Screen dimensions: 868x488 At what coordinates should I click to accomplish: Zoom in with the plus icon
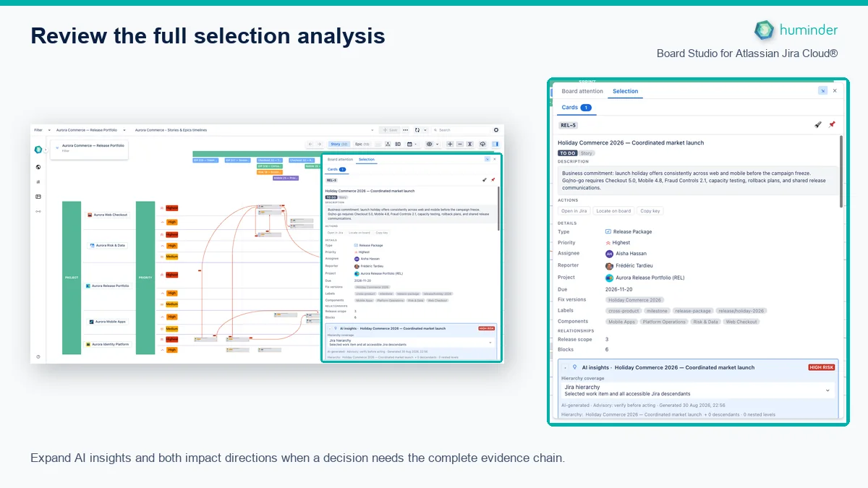click(450, 144)
